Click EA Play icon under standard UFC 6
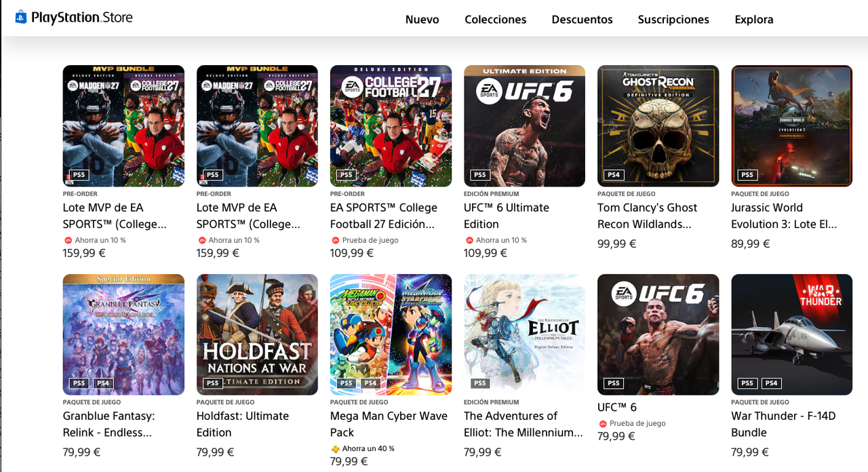 point(603,424)
